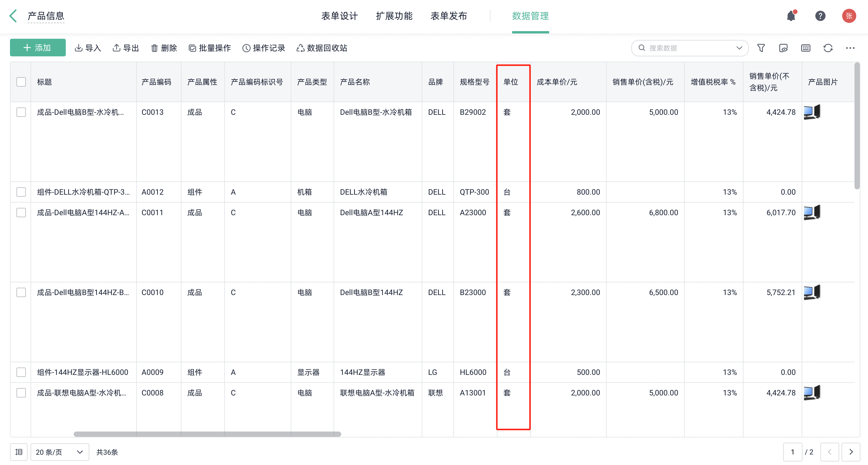Expand the search box dropdown arrow
868x465 pixels.
739,48
